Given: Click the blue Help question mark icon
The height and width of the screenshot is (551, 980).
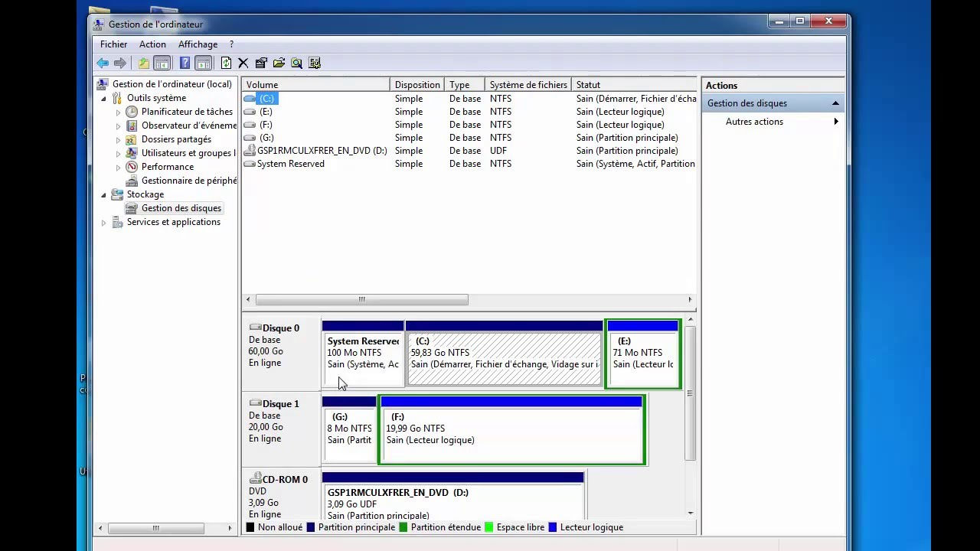Looking at the screenshot, I should [185, 63].
